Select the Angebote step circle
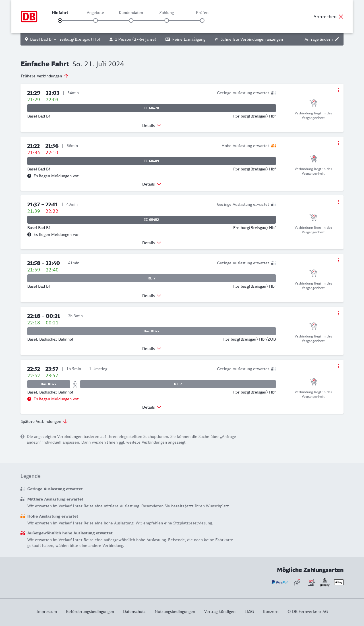The height and width of the screenshot is (626, 364). [x=96, y=20]
